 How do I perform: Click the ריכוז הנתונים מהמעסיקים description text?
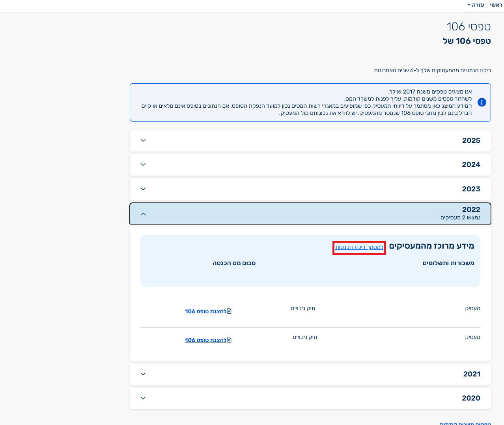pos(432,70)
